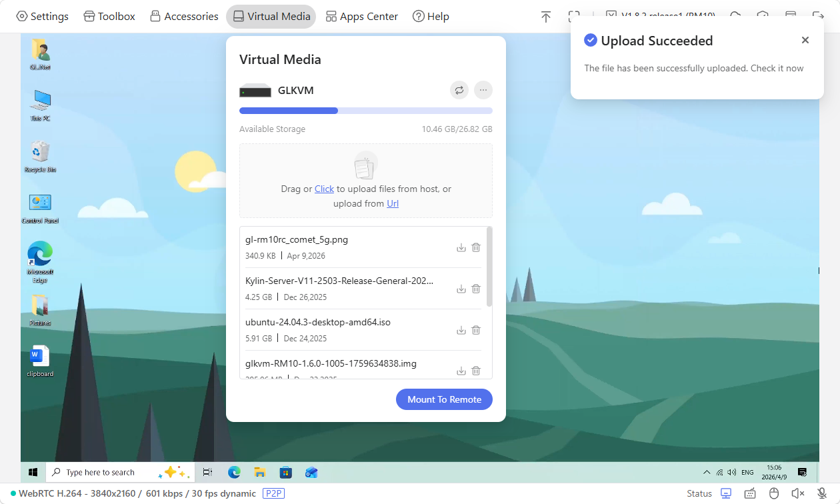
Task: Open the virtual keyboard from the status bar
Action: point(749,493)
